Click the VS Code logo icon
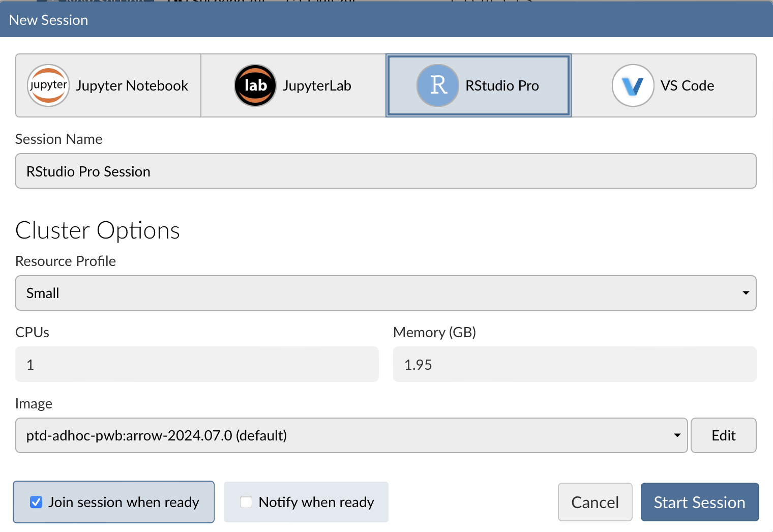773x532 pixels. point(633,85)
